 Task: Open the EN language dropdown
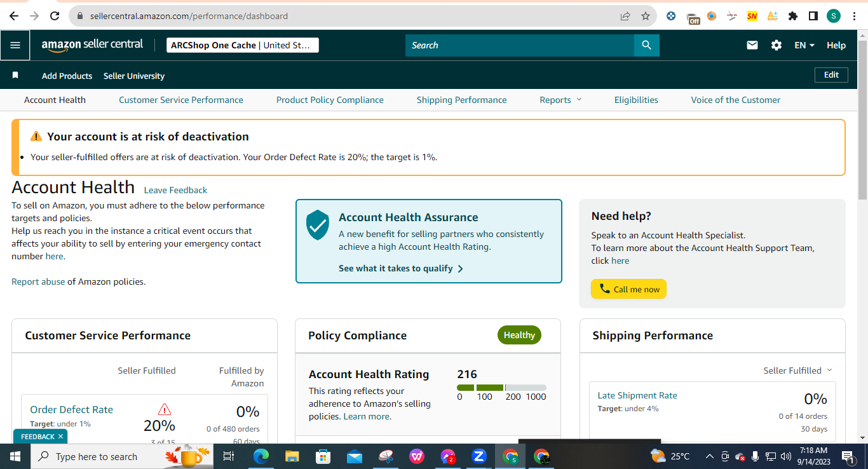(x=804, y=45)
